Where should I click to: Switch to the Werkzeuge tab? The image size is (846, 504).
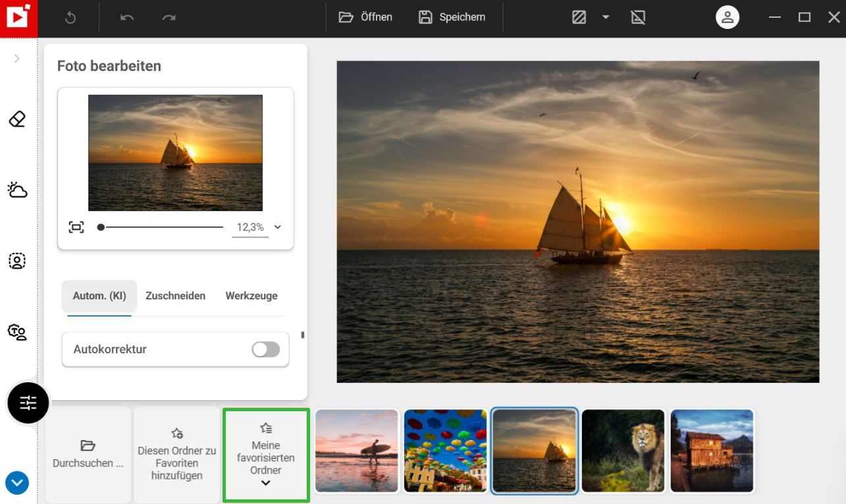(251, 296)
